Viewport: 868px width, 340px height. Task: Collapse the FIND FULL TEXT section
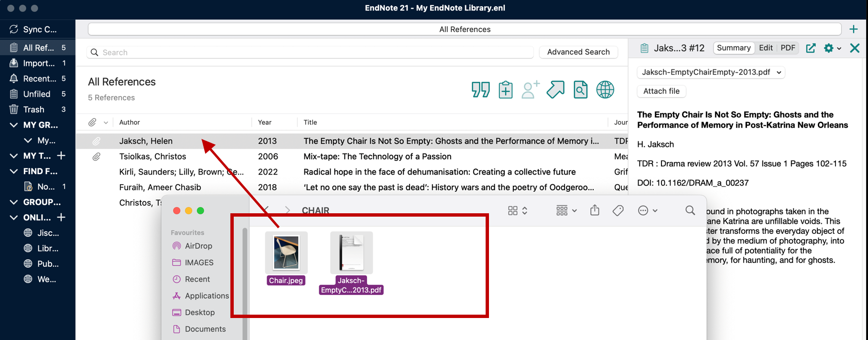pos(14,171)
